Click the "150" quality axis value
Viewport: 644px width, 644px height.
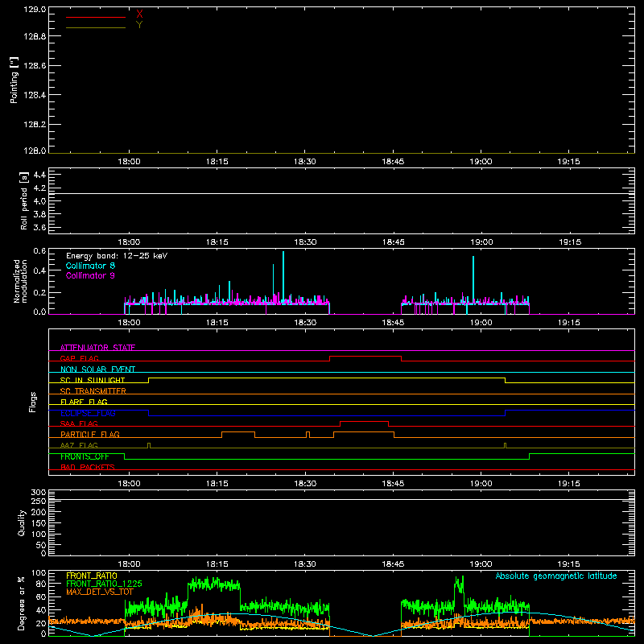[x=39, y=523]
